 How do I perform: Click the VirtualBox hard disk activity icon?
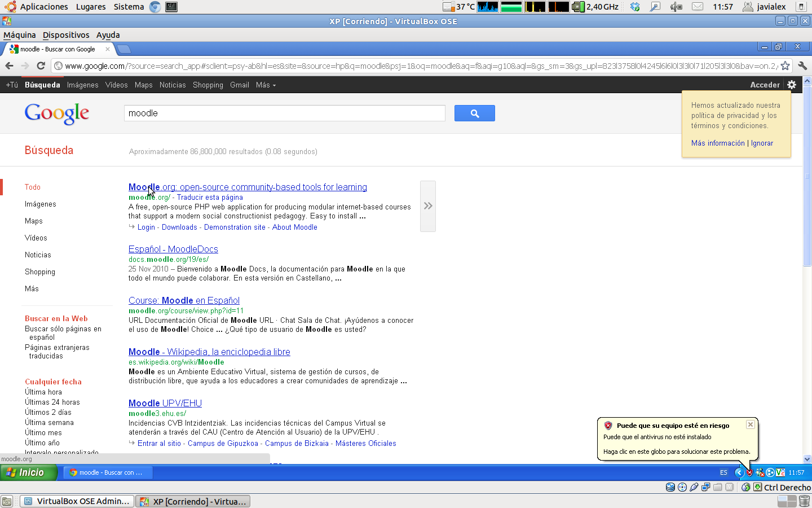(670, 487)
